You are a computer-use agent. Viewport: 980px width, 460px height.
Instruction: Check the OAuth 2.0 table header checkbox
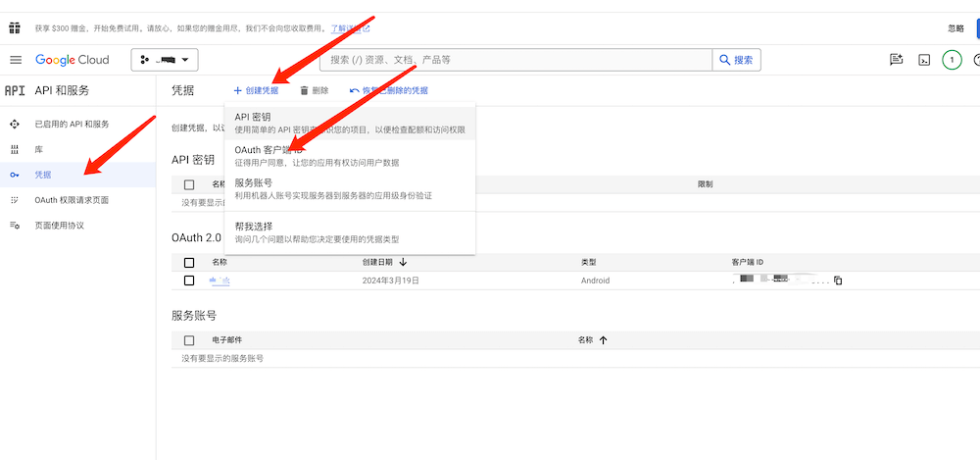coord(189,263)
